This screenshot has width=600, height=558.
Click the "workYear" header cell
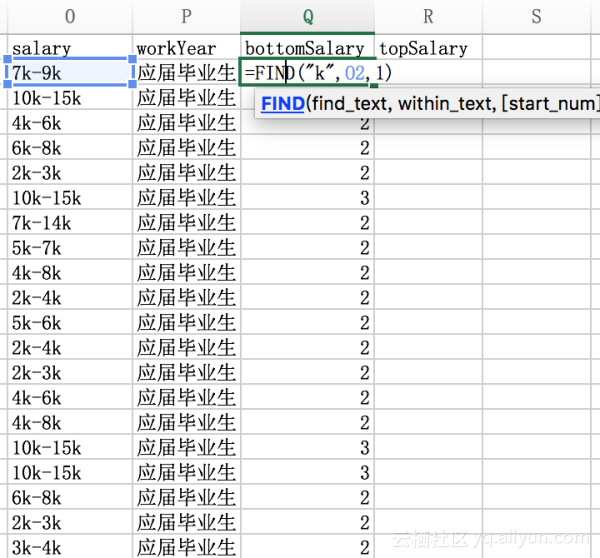[x=186, y=47]
